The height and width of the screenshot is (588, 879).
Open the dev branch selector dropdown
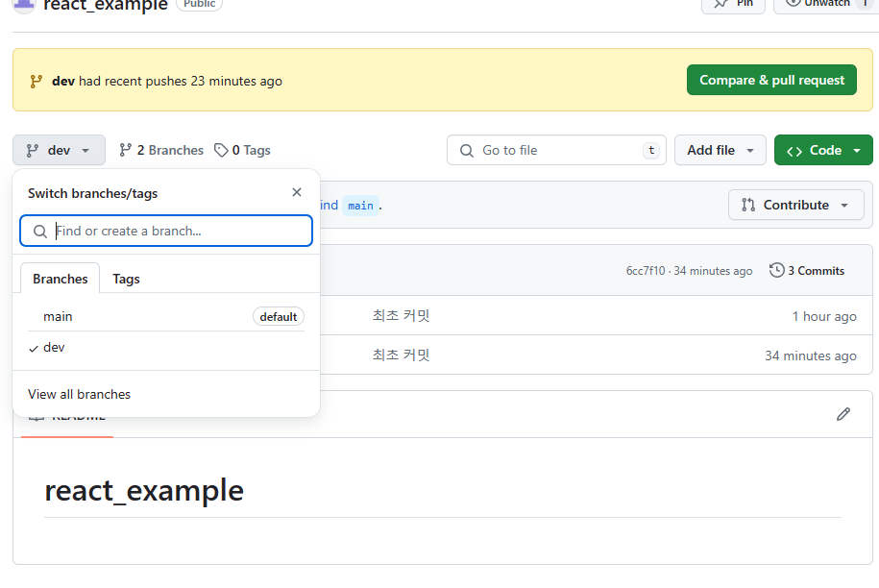[x=59, y=150]
